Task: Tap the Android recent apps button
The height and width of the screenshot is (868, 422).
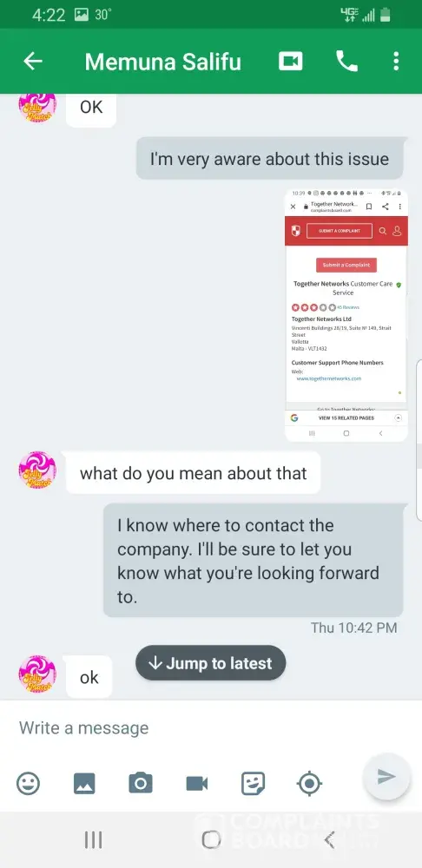Action: [93, 840]
